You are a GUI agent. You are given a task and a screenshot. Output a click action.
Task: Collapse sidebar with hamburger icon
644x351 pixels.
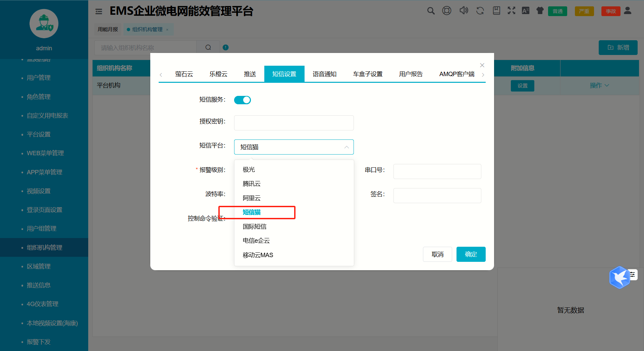[x=99, y=12]
